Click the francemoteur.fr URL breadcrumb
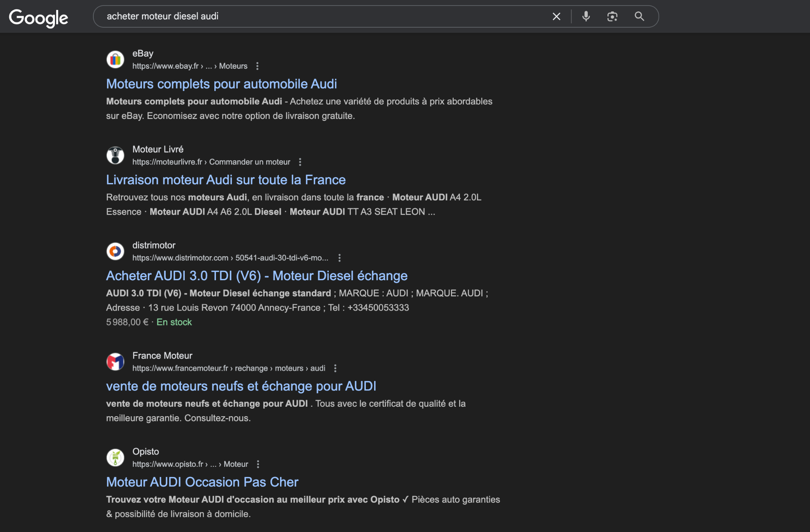 pyautogui.click(x=229, y=368)
